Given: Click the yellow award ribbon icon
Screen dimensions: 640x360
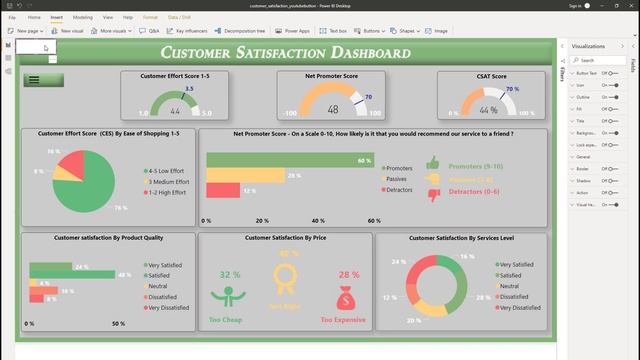Looking at the screenshot, I should [285, 280].
